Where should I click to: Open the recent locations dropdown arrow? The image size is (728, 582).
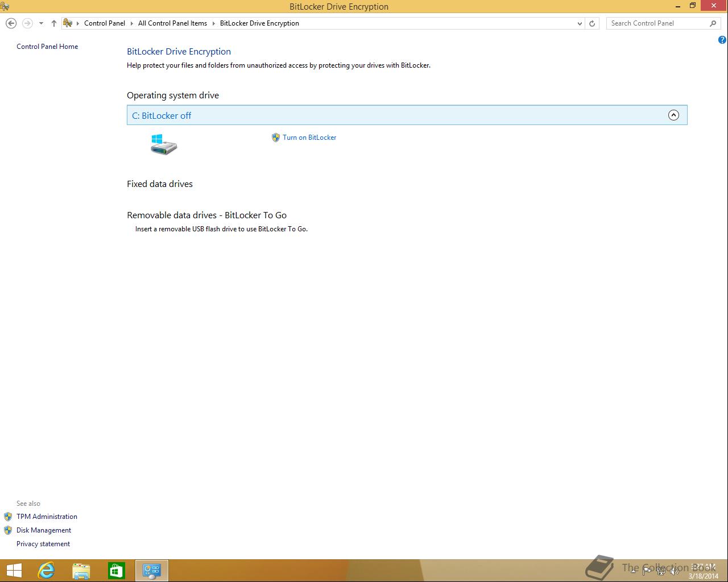(41, 23)
